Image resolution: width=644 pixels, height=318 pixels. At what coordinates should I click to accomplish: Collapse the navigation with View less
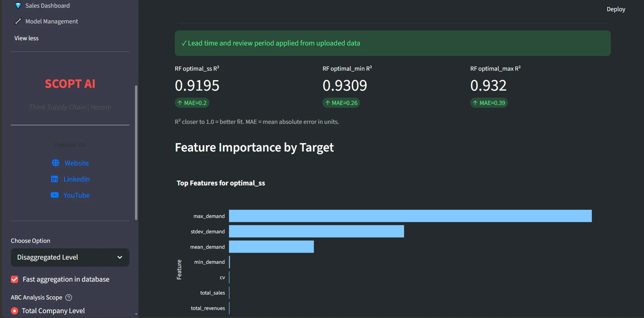point(27,38)
